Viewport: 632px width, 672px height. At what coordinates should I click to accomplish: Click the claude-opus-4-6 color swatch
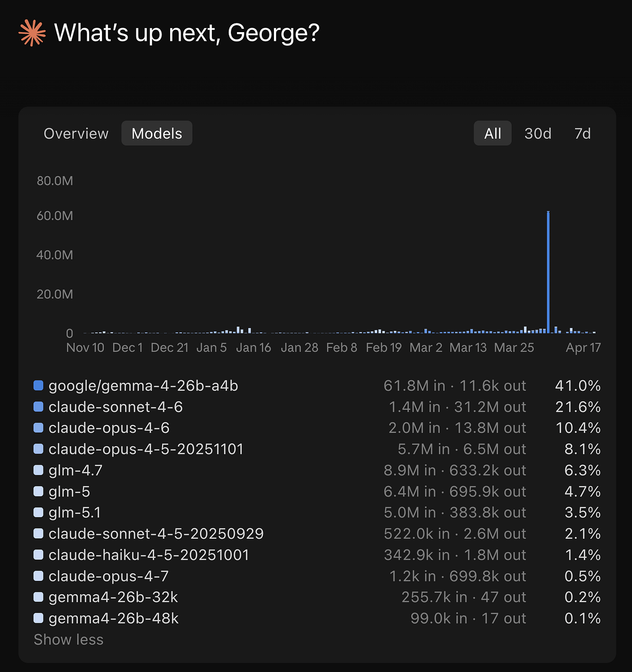(39, 428)
